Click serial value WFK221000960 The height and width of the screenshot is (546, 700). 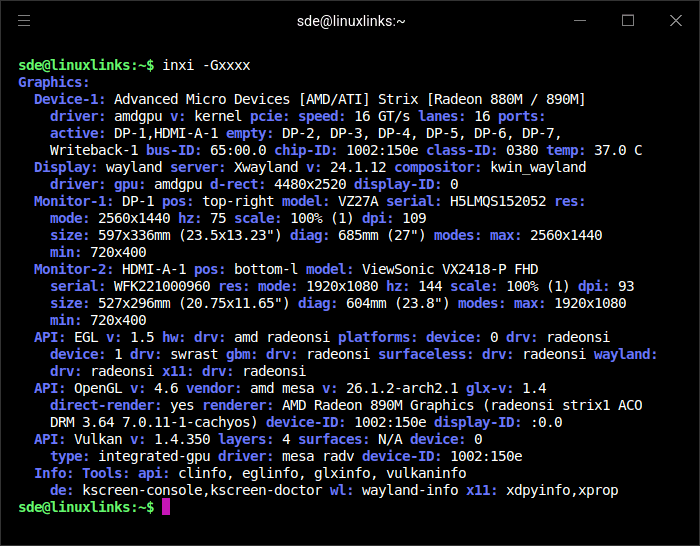162,286
